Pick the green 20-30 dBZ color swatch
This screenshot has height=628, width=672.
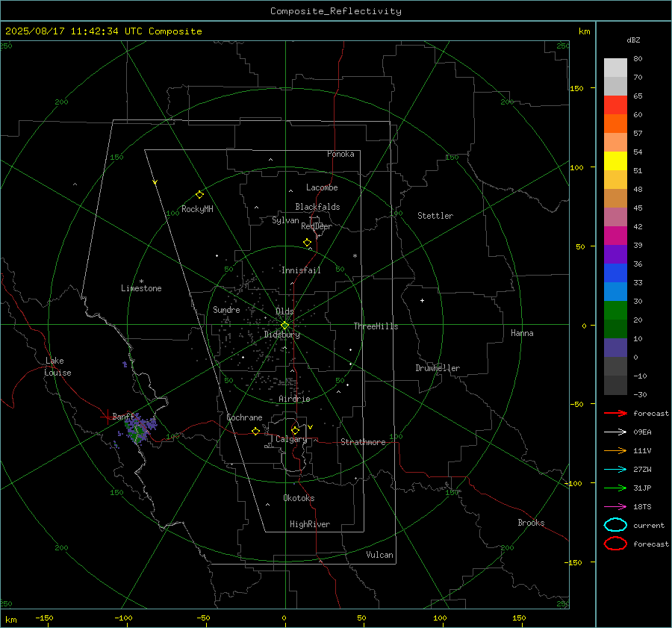pyautogui.click(x=615, y=310)
